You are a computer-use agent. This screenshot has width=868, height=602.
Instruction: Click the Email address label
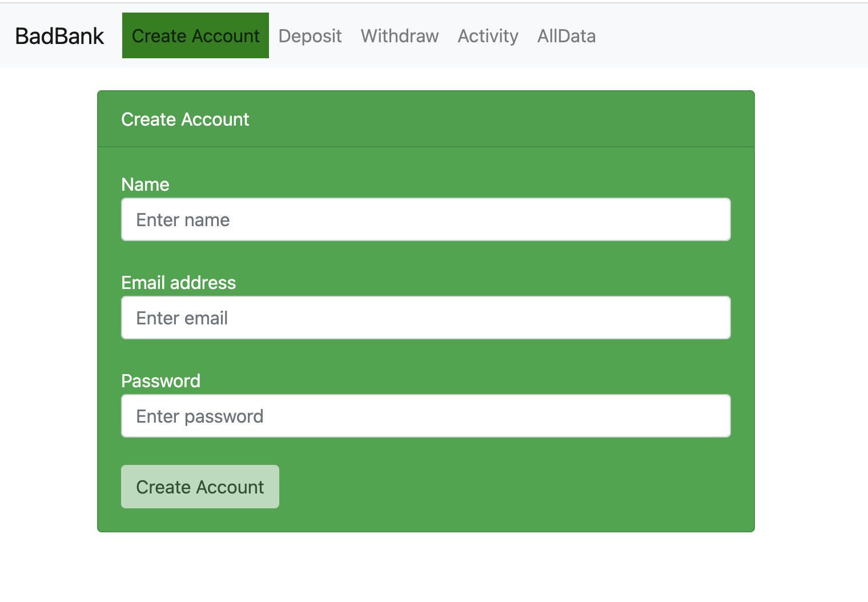pos(178,282)
